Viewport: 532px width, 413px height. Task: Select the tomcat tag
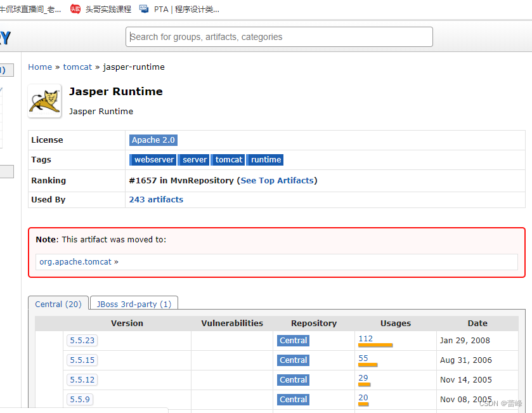tap(228, 159)
